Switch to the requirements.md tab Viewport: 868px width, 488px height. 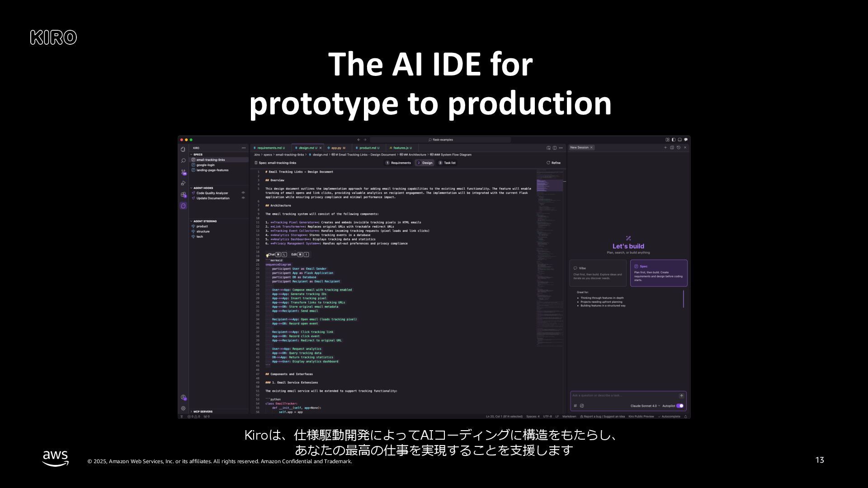click(270, 148)
